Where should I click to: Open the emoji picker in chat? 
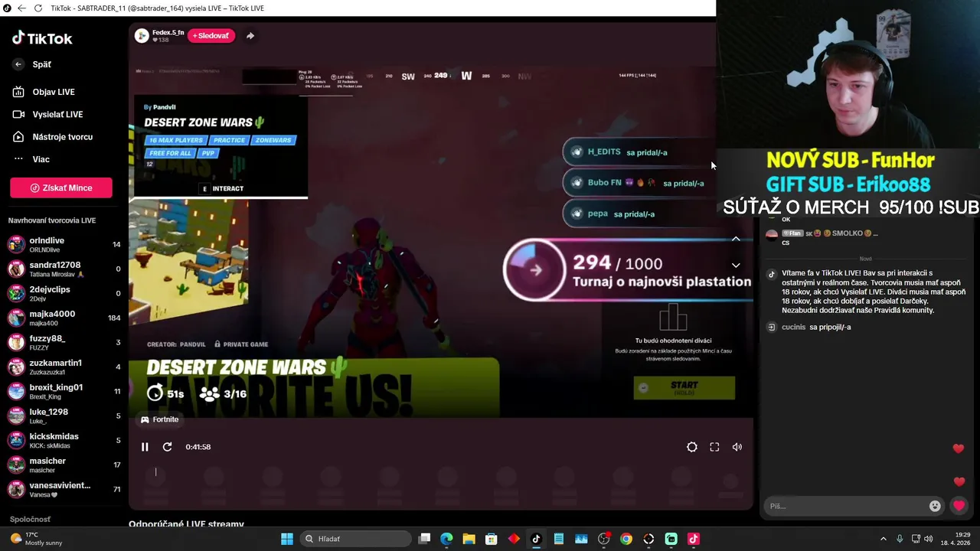[x=935, y=506]
